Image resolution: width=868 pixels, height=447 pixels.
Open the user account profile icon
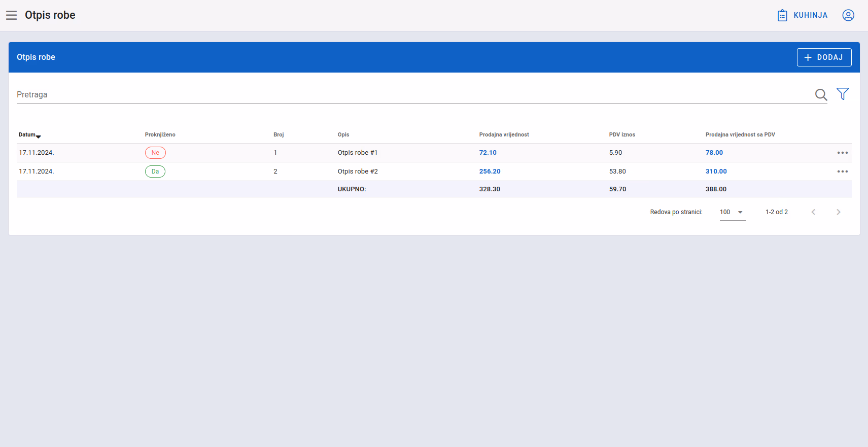coord(848,15)
